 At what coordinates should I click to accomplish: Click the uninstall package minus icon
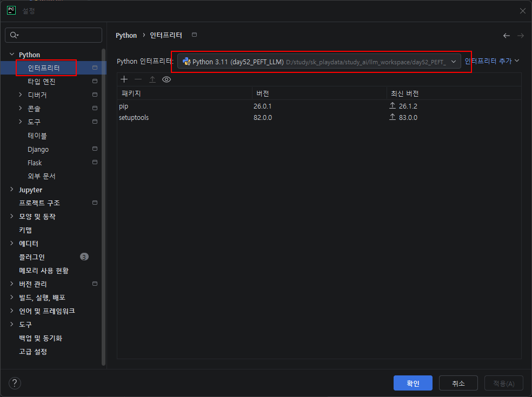point(138,79)
